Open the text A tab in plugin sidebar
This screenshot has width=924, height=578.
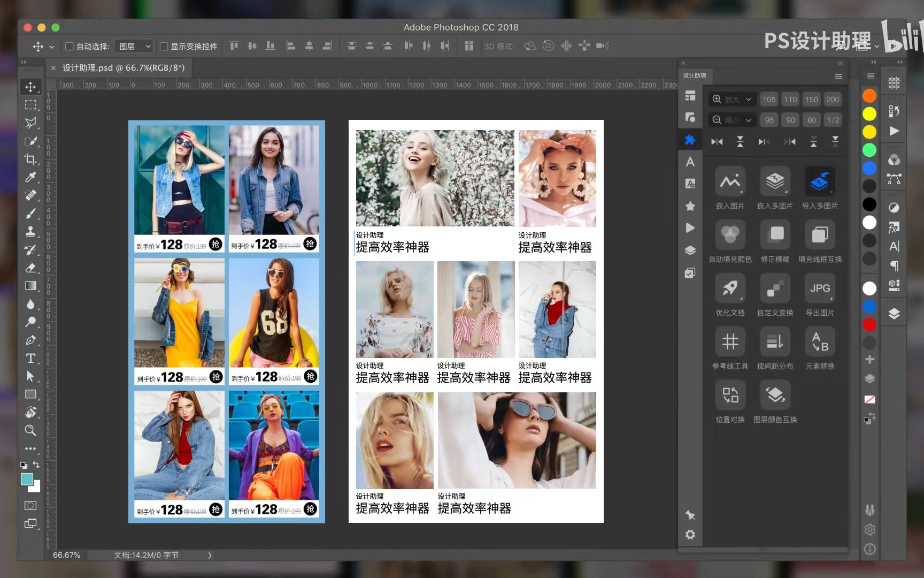pos(690,162)
